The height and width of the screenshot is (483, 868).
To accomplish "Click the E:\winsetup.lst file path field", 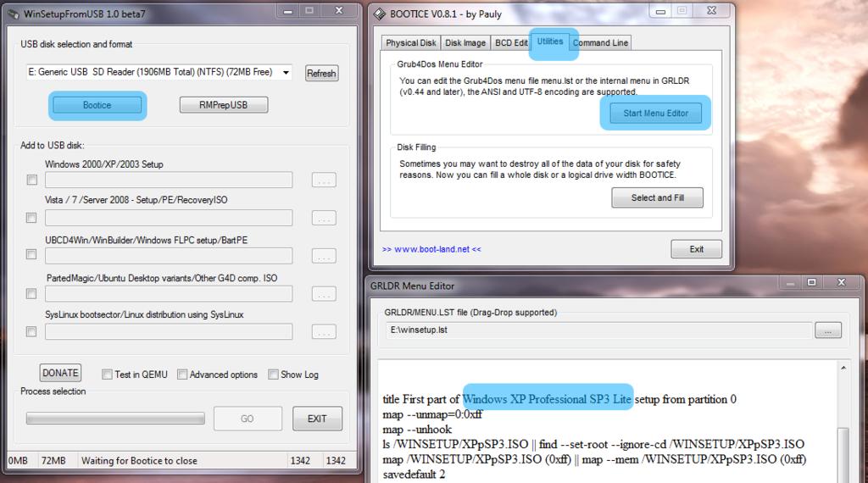I will click(x=599, y=330).
